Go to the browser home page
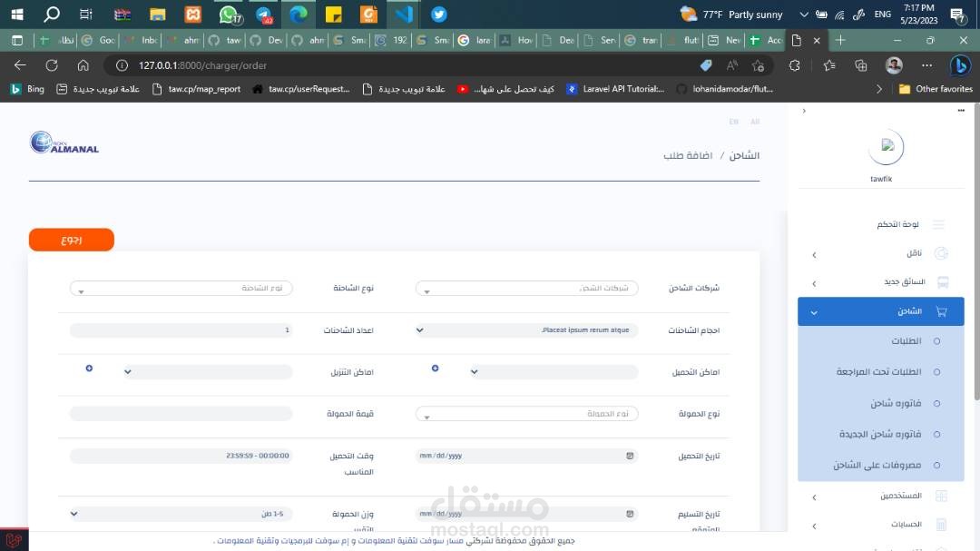The width and height of the screenshot is (980, 551). 83,65
